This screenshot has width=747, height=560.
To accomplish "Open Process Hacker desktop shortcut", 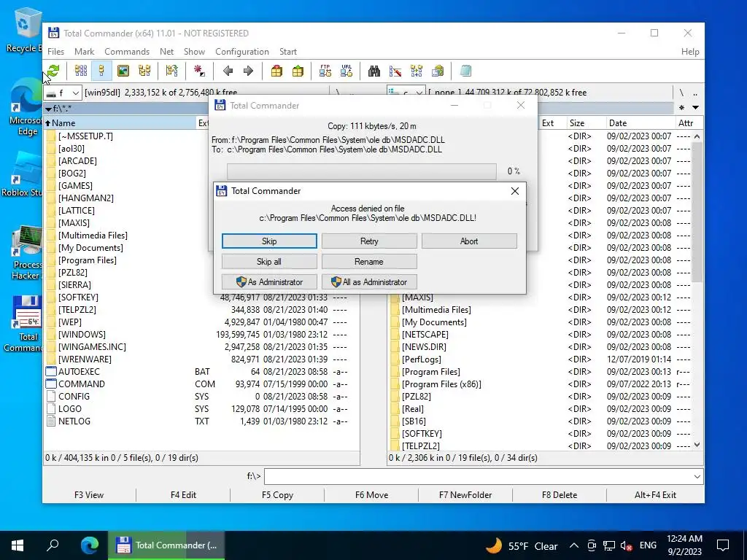I will [26, 252].
